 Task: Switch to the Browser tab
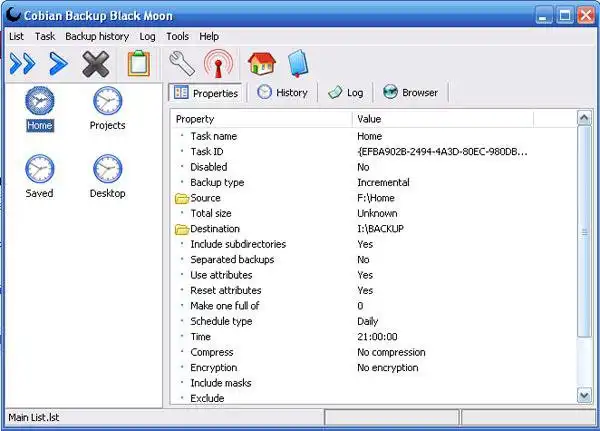[x=411, y=93]
